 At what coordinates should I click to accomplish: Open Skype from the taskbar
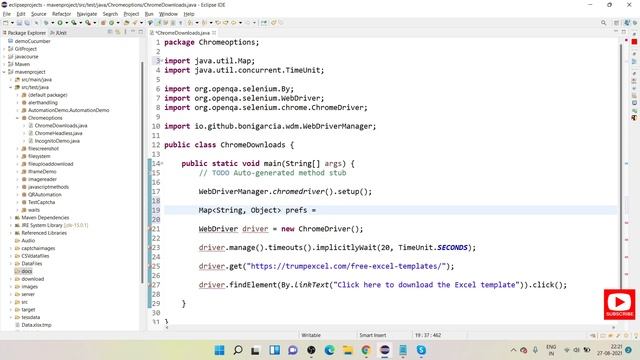click(x=421, y=350)
